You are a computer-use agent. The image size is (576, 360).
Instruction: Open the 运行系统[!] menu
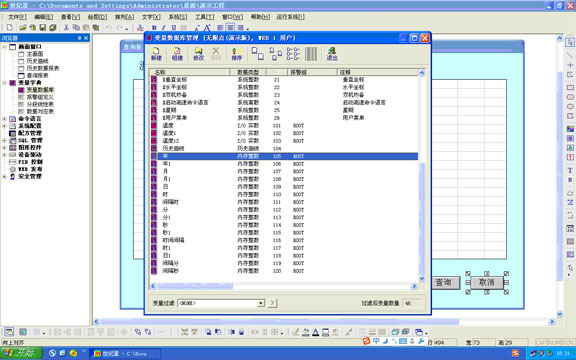290,17
